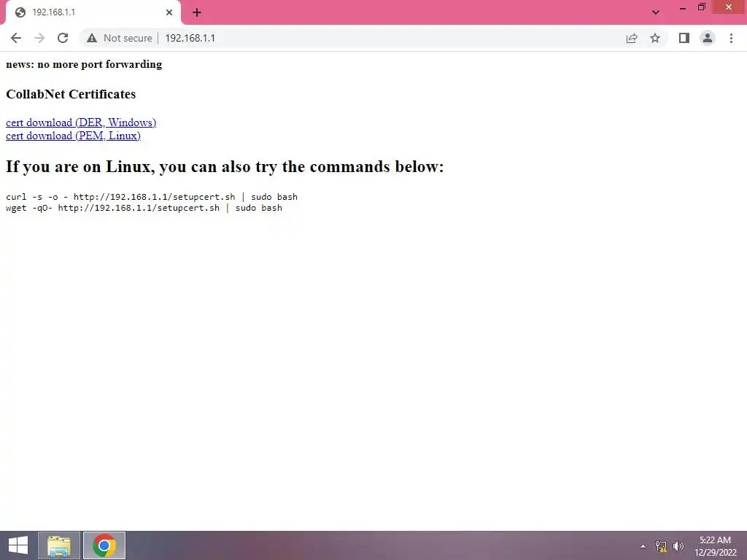The width and height of the screenshot is (747, 560).
Task: Minimize the Chrome window
Action: [683, 7]
